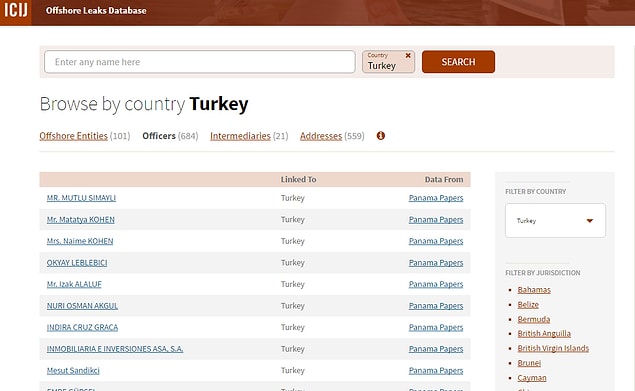Open Panama Papers link for Mesut Sandikci
The width and height of the screenshot is (635, 391).
(x=436, y=370)
